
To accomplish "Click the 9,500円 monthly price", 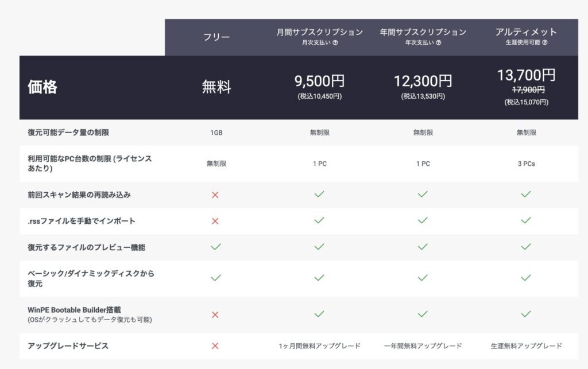I will click(319, 81).
